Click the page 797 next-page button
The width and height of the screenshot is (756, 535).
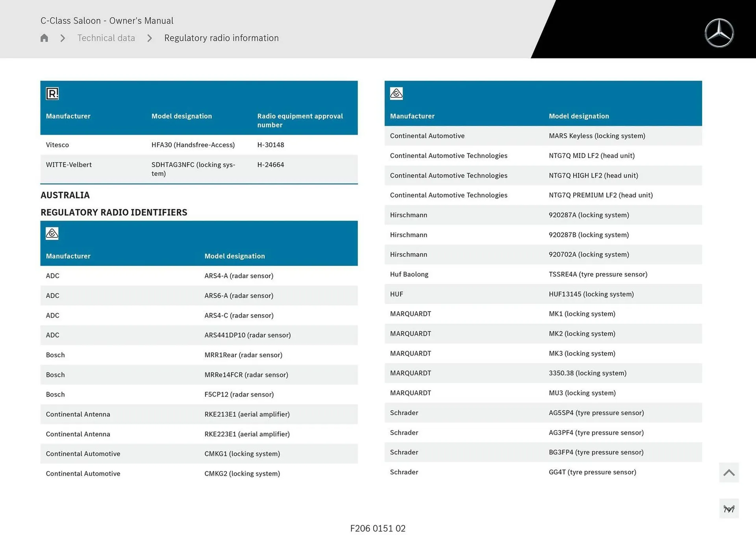(x=728, y=509)
